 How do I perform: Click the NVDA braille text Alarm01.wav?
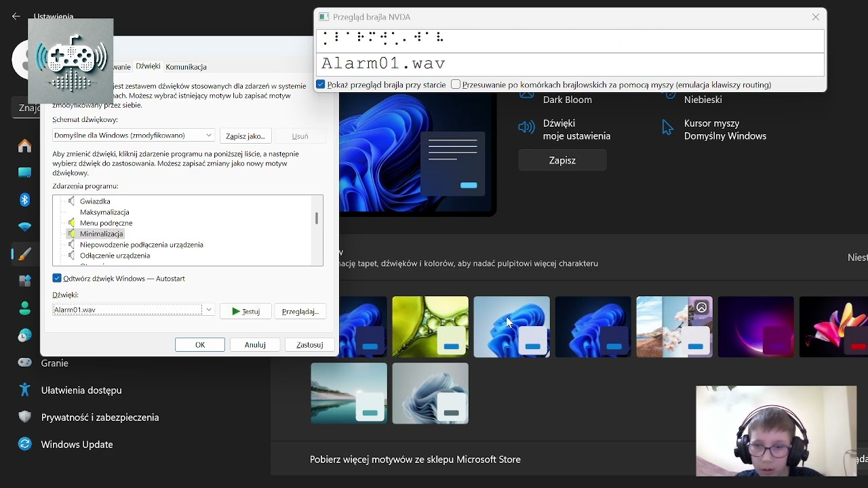click(x=384, y=64)
